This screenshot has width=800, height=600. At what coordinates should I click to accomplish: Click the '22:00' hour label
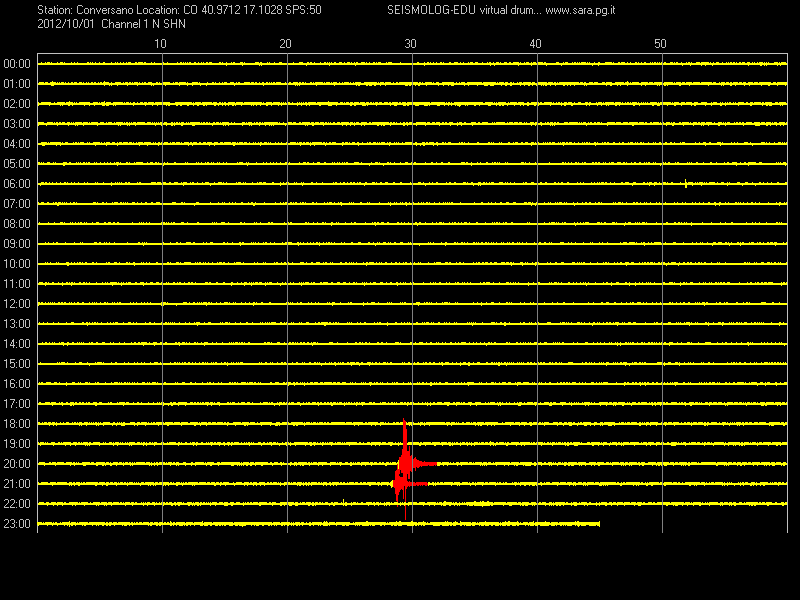coord(17,504)
